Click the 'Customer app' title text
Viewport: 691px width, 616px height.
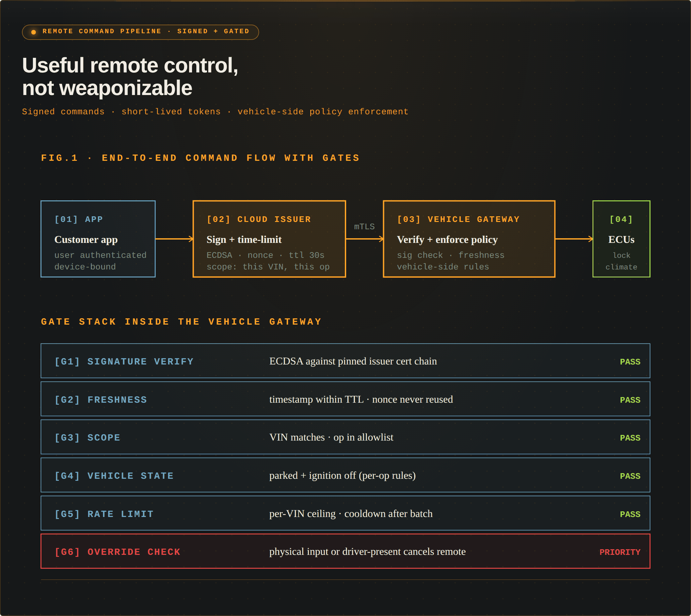[x=86, y=240]
